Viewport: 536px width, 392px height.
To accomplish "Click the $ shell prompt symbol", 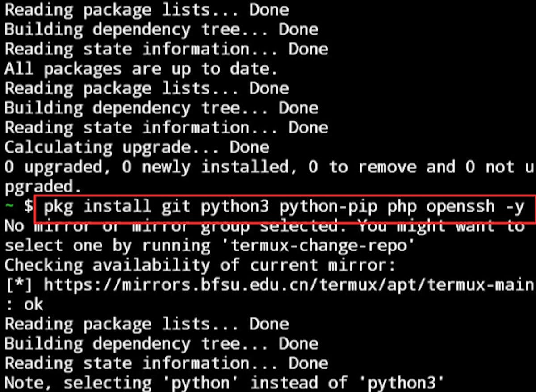I will coord(28,207).
